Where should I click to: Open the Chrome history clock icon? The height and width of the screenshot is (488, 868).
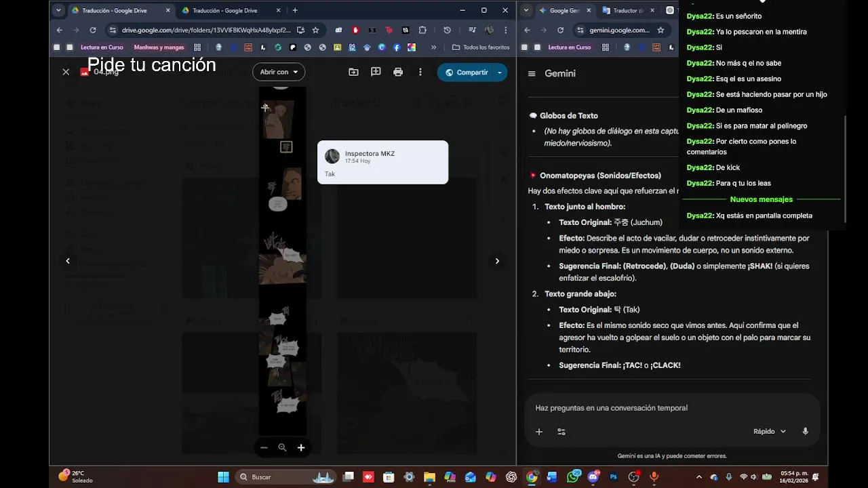447,30
